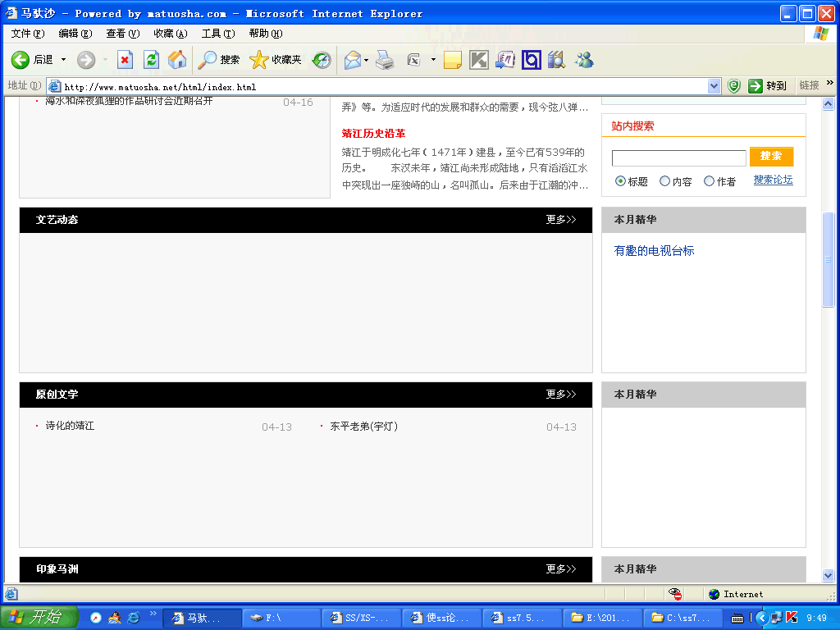This screenshot has height=630, width=840.
Task: Open the 收藏 (Favorites) menu
Action: click(171, 34)
